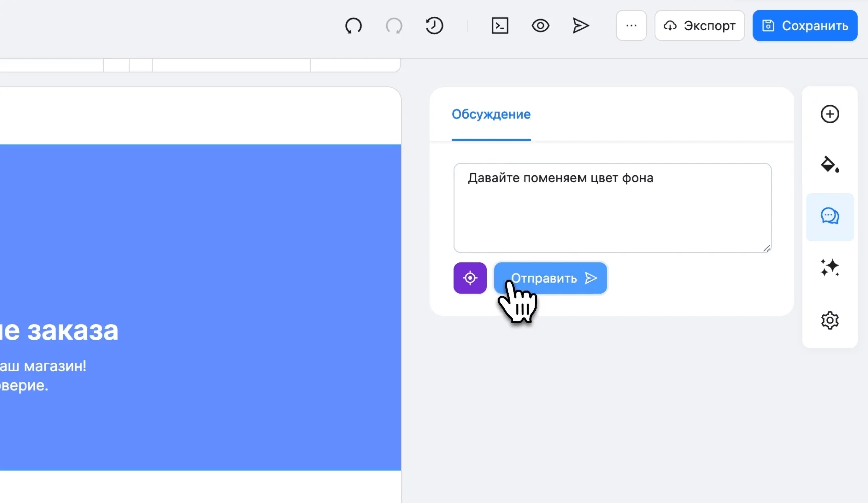Click the redo arrow icon
Screen dimensions: 868x503
click(394, 26)
